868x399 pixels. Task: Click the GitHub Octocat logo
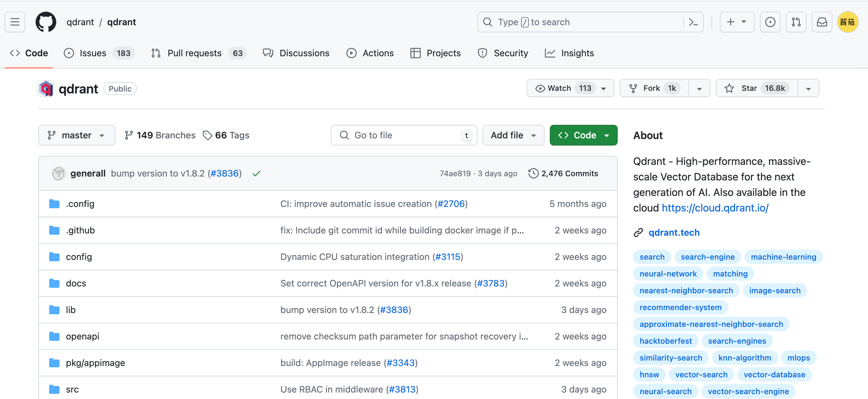[46, 22]
